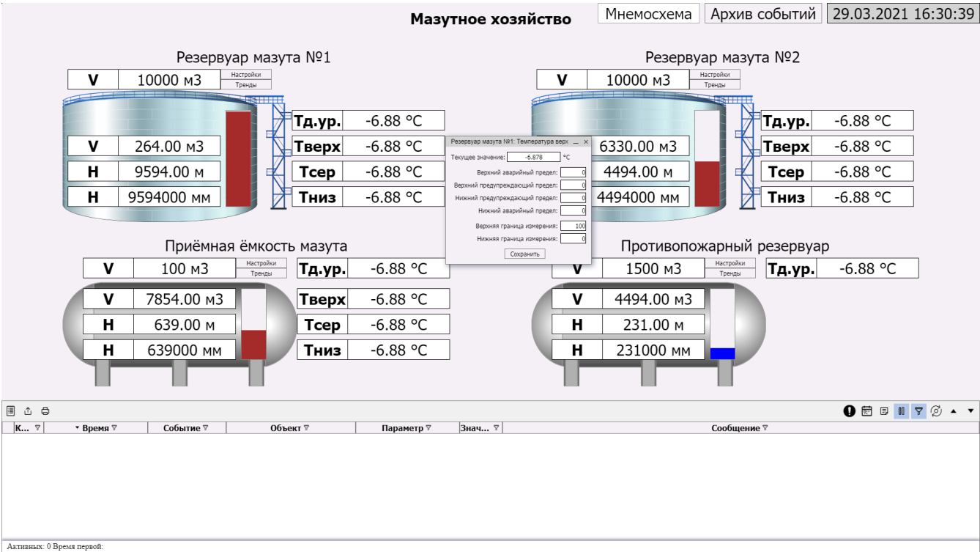Toggle the pause button in event toolbar
This screenshot has width=980, height=552.
tap(902, 411)
